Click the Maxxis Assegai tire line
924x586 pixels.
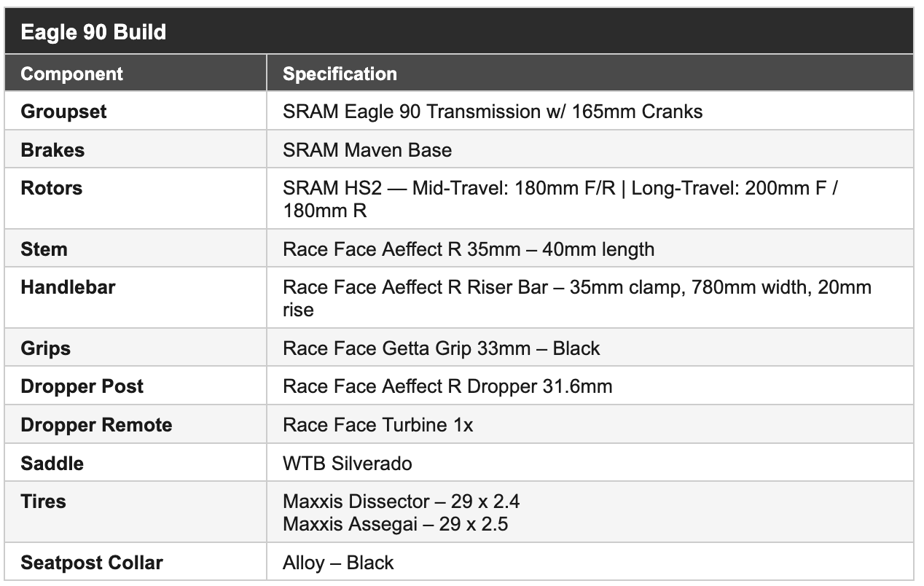tap(395, 523)
